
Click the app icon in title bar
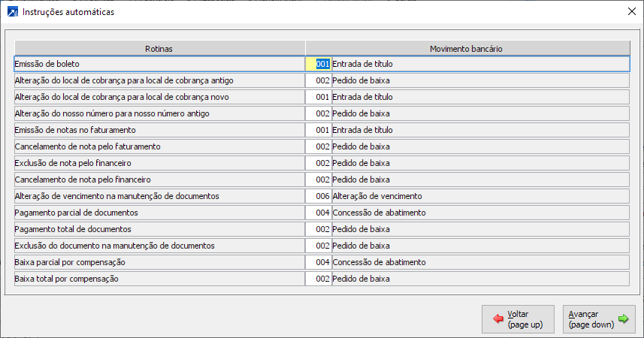12,12
